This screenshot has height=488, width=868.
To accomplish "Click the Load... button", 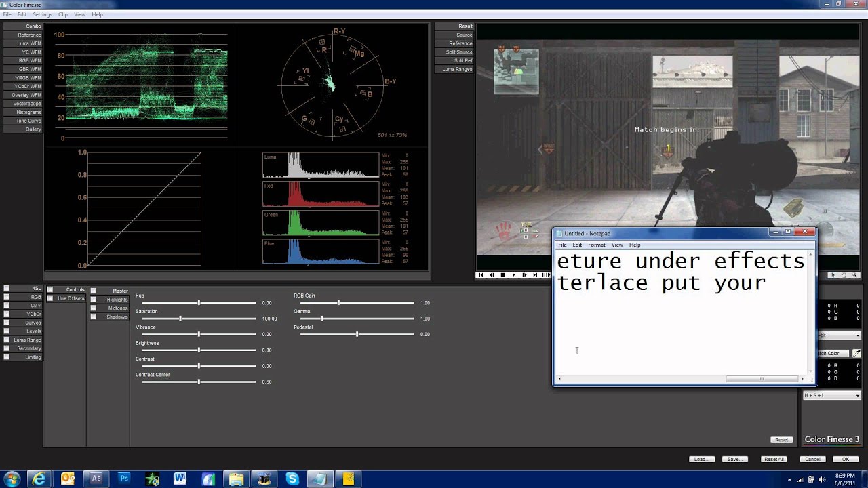I will [x=701, y=459].
